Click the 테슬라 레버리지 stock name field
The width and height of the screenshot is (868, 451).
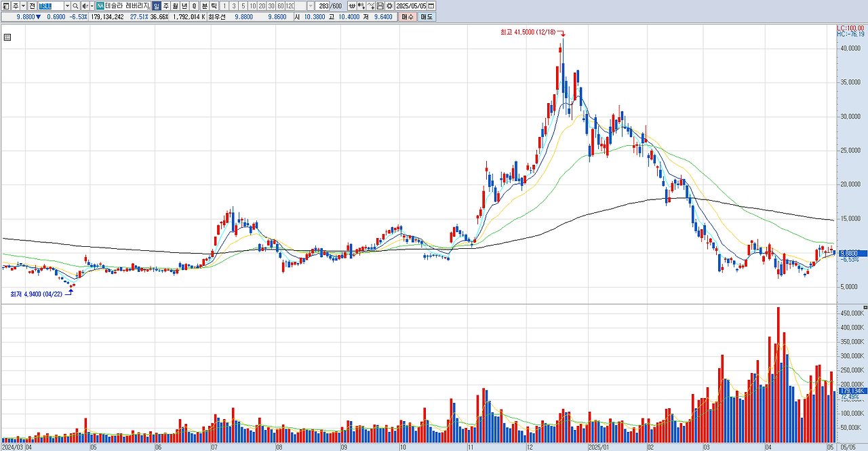pos(127,6)
